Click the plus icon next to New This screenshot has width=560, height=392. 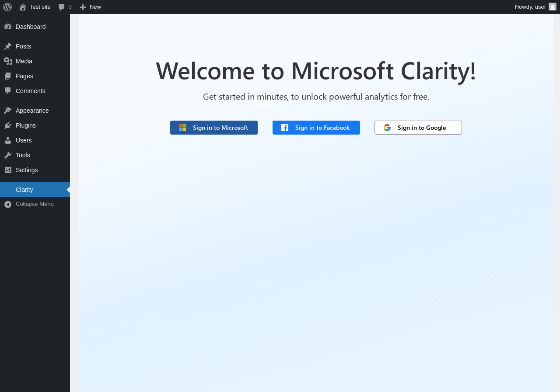[x=83, y=7]
